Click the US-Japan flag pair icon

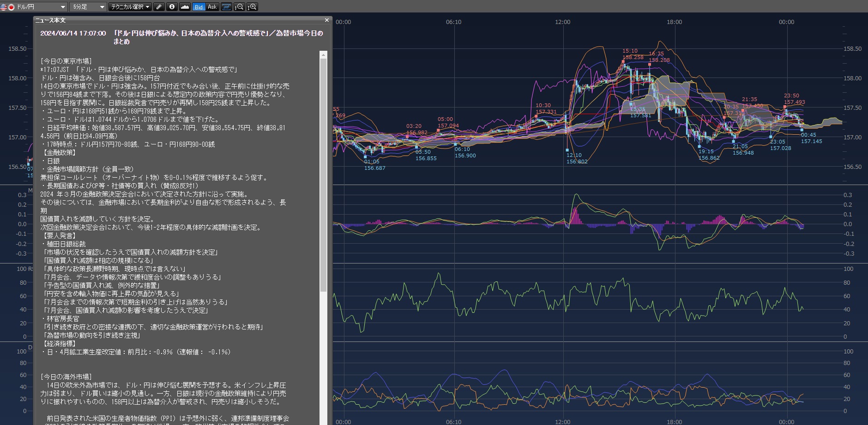[x=8, y=7]
